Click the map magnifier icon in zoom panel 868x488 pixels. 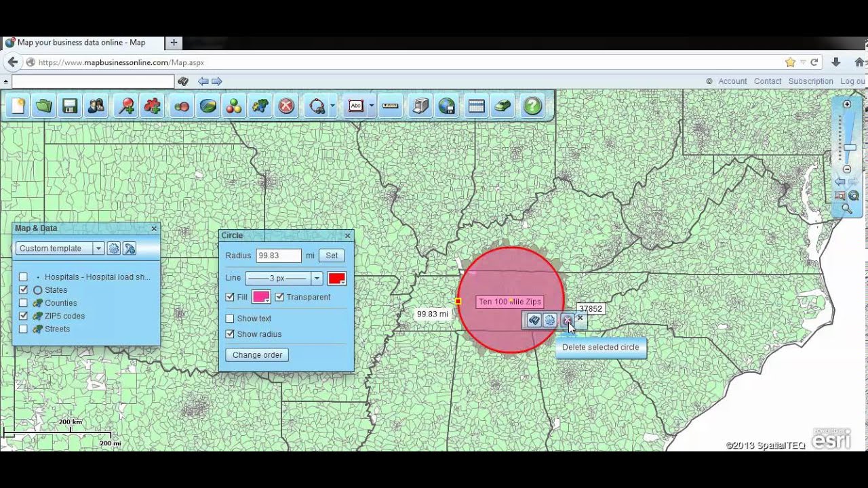(840, 195)
